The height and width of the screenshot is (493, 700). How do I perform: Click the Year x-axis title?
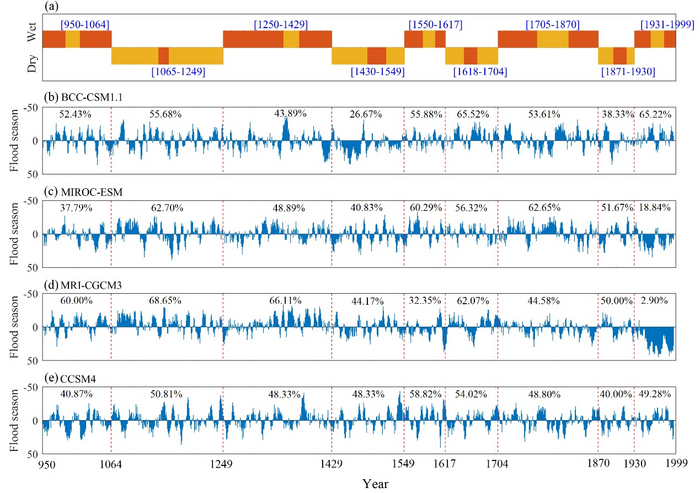[x=376, y=484]
